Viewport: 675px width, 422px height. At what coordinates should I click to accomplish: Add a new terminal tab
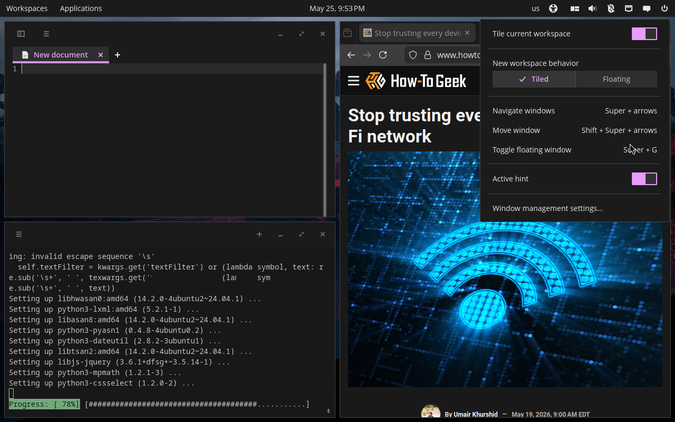(x=259, y=234)
